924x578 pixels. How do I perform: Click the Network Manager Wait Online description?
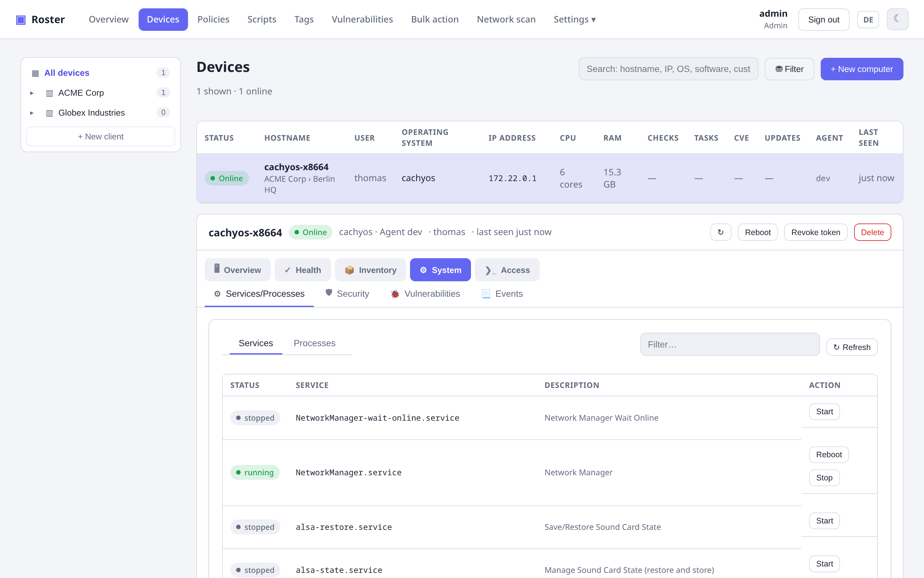click(601, 418)
